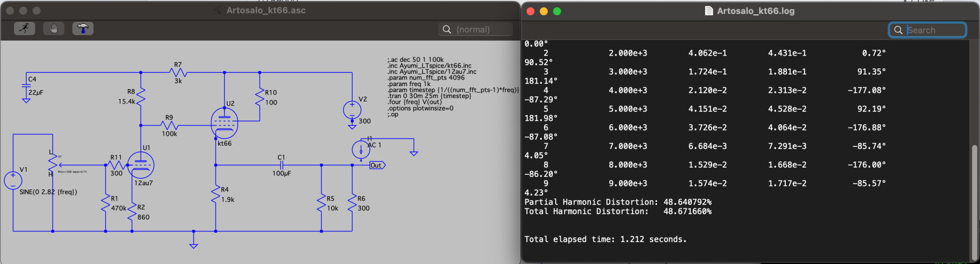Select resistor R11 300 symbol
Viewport: 980px width, 264px height.
pos(116,165)
